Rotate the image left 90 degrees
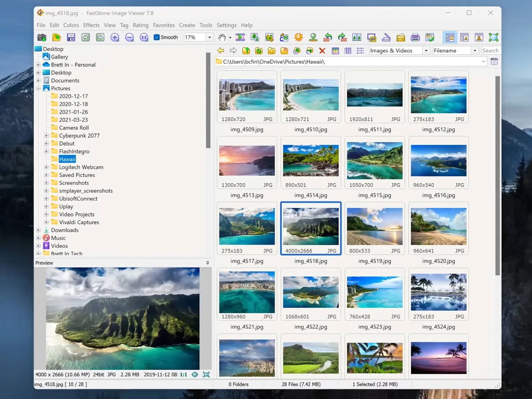 tap(328, 37)
